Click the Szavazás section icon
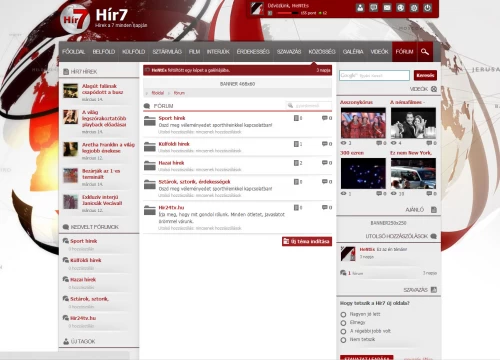This screenshot has width=500, height=360. click(434, 290)
